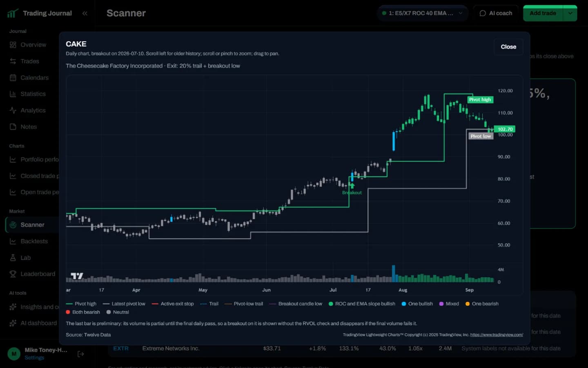Click the Trading Journal logo icon
The width and height of the screenshot is (588, 368).
pos(13,13)
